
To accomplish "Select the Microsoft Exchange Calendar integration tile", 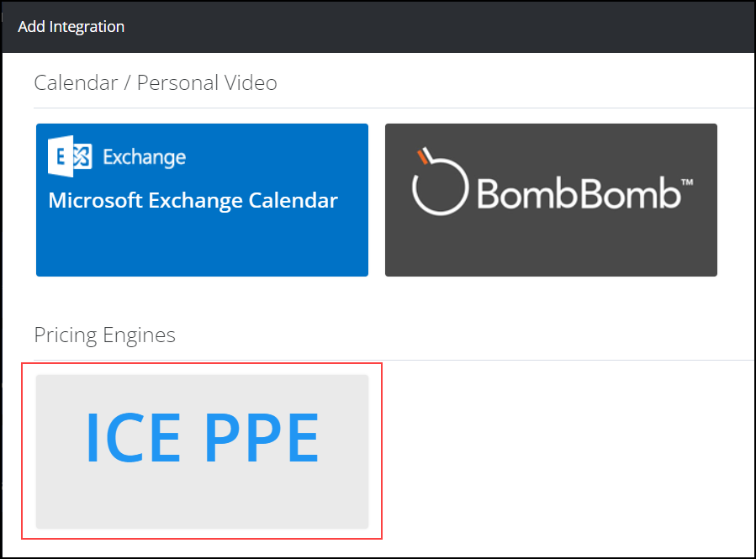I will point(202,200).
